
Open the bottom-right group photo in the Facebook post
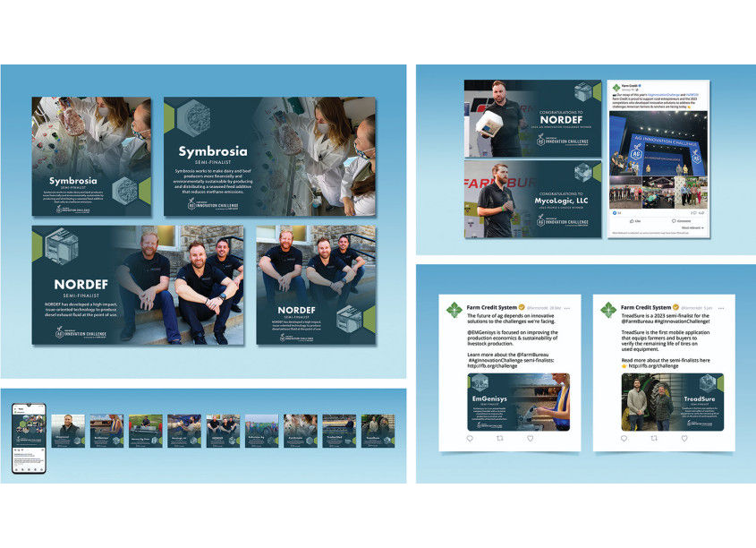(x=692, y=193)
